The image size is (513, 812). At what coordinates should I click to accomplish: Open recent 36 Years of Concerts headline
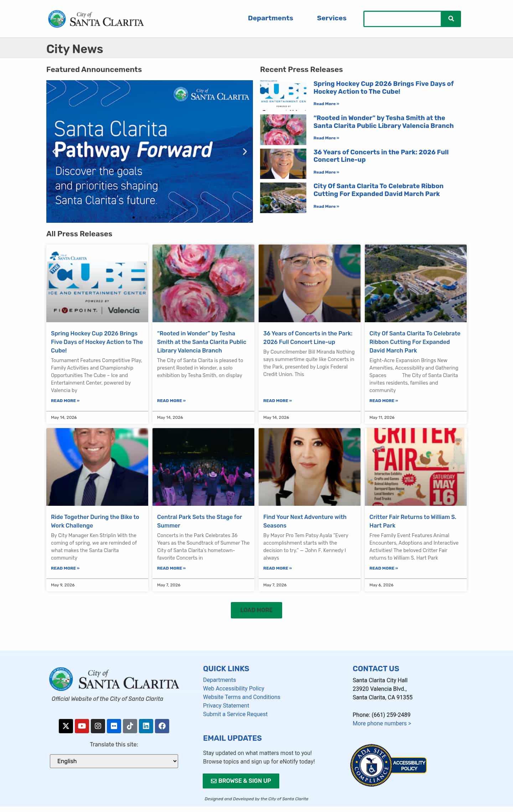point(381,156)
